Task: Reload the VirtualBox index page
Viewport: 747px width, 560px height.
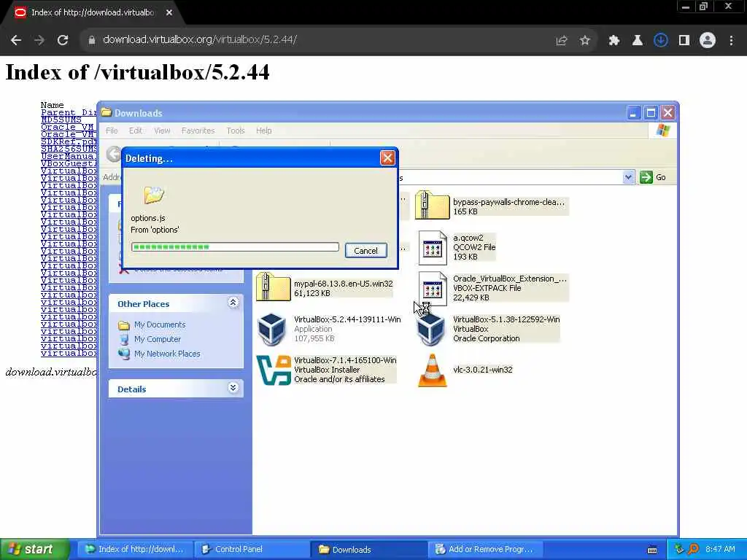Action: click(63, 40)
